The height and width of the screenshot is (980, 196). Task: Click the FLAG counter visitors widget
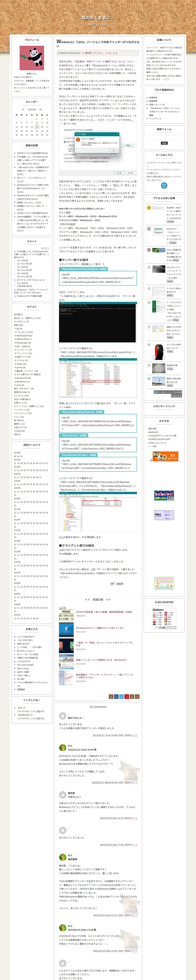pos(164,619)
